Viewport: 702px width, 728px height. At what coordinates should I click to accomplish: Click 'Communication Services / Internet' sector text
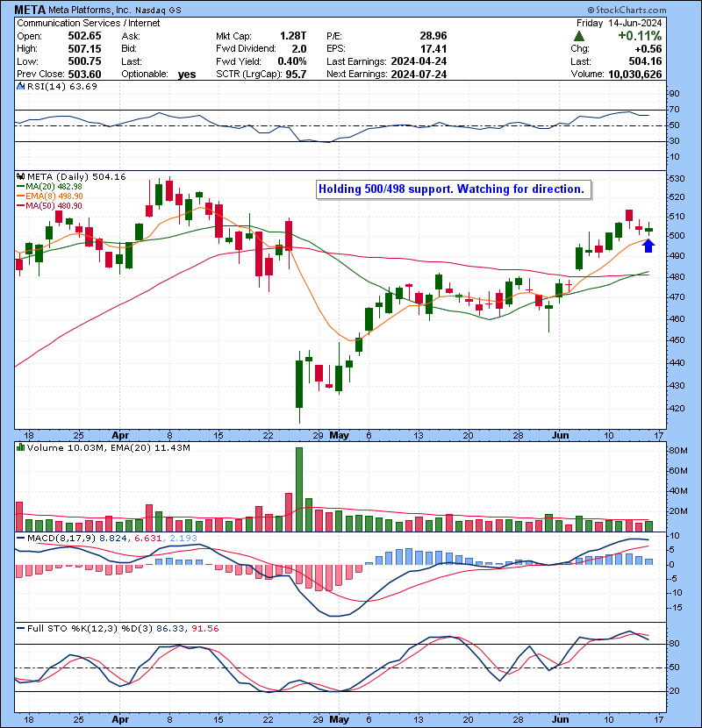coord(89,23)
